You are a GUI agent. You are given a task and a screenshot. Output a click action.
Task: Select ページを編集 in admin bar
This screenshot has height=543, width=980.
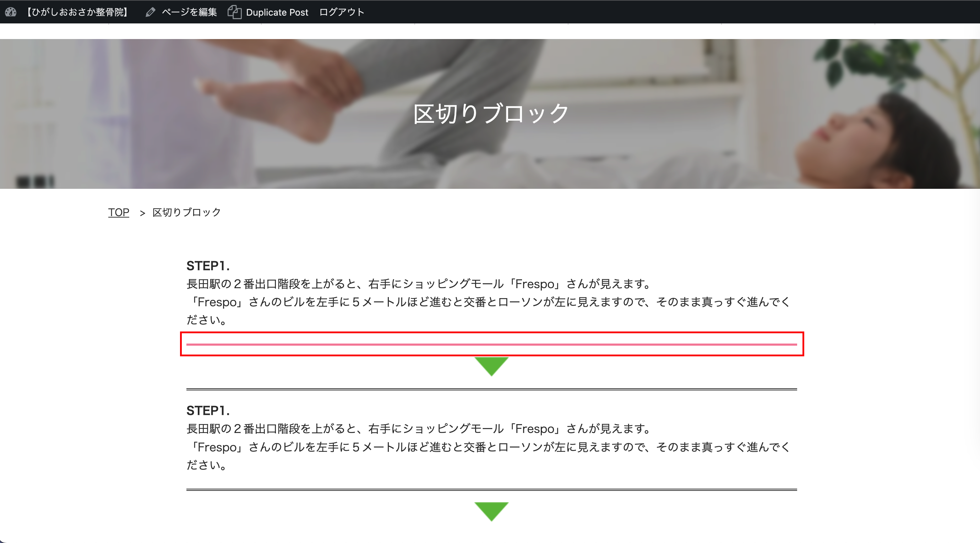pos(189,12)
